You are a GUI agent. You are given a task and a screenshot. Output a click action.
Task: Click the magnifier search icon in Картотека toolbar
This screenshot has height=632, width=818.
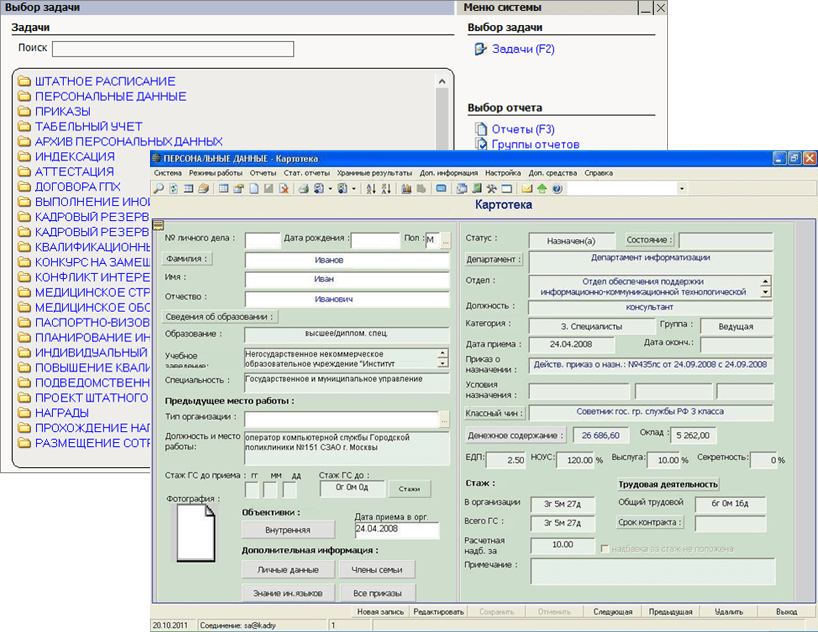158,188
